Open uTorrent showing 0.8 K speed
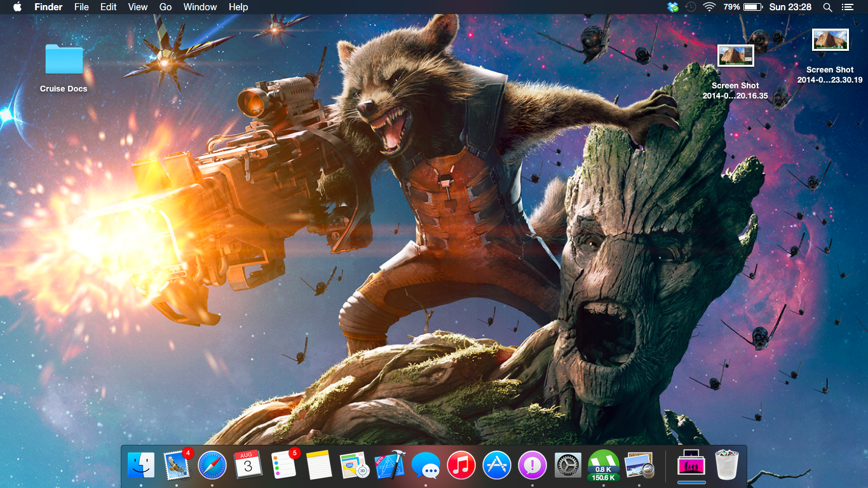868x488 pixels. [x=604, y=466]
